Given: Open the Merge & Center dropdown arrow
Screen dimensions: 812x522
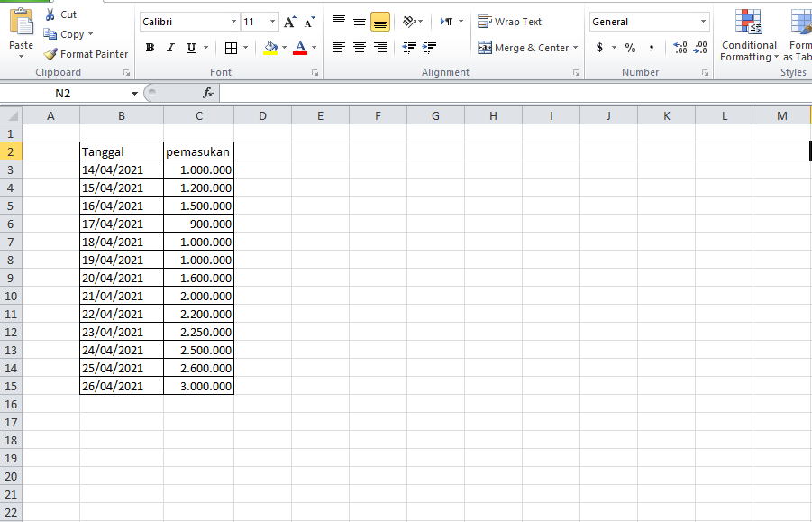Looking at the screenshot, I should (575, 48).
